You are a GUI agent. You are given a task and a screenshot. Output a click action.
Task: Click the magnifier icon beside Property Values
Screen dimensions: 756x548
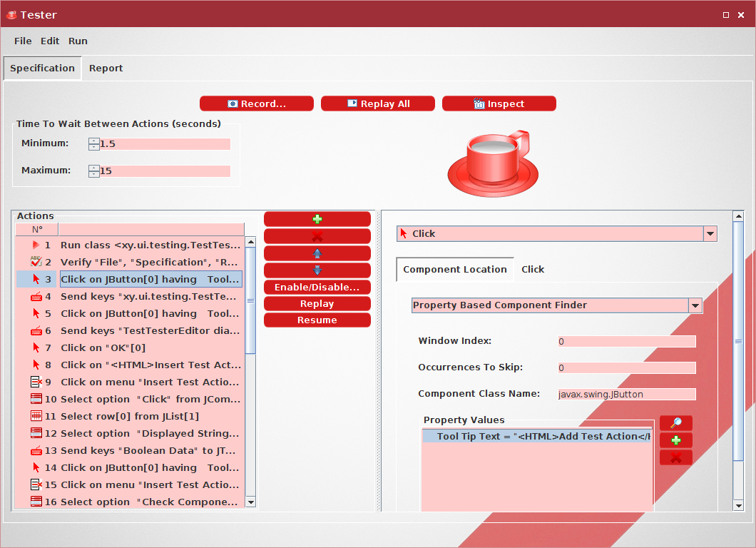point(675,422)
